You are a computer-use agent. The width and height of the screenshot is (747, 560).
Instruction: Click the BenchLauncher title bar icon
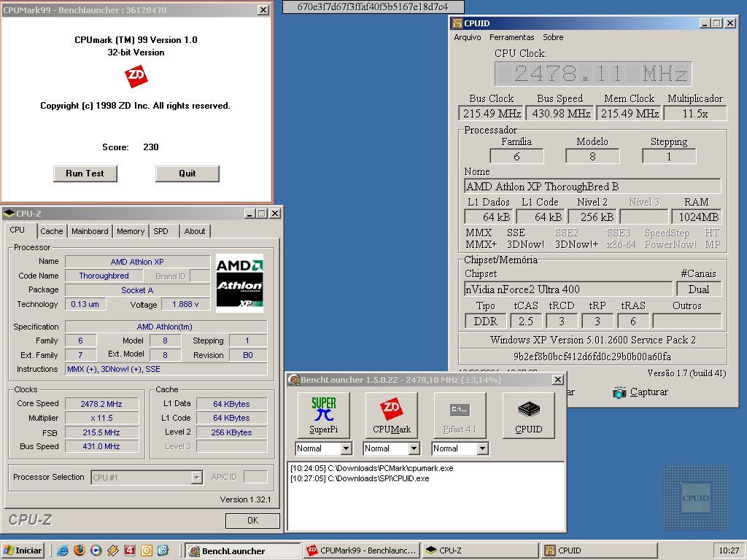pos(294,380)
